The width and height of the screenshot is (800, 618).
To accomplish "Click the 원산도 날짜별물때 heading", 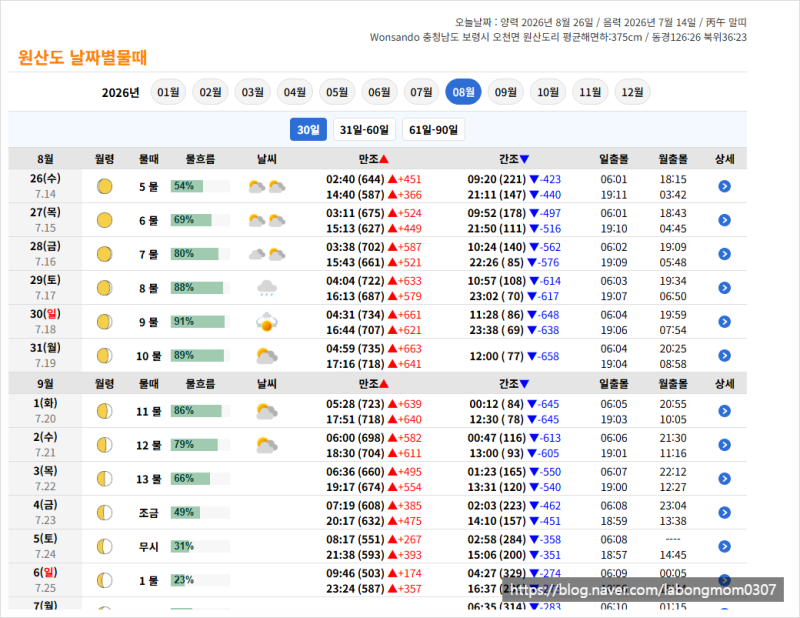I will point(82,57).
